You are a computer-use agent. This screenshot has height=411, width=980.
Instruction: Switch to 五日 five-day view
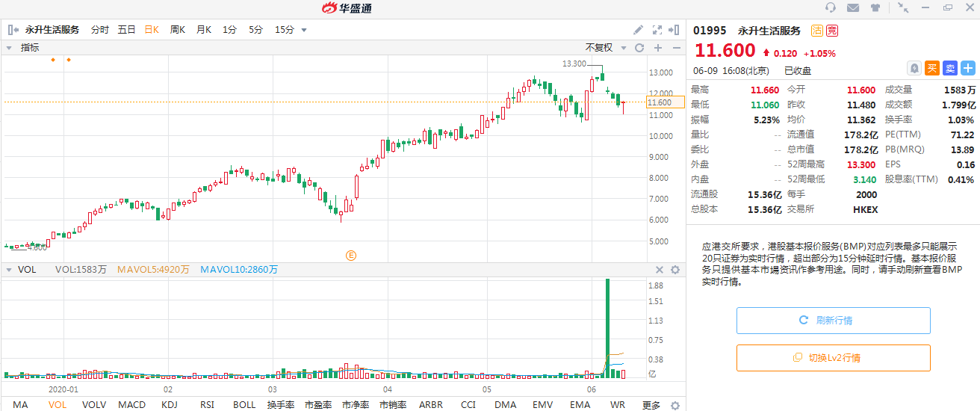tap(126, 30)
